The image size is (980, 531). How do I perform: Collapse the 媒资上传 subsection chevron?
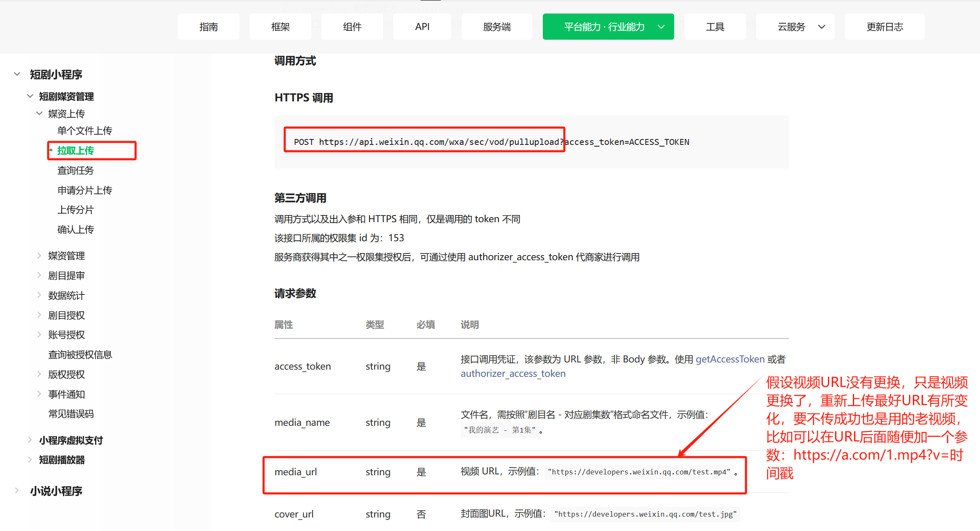39,113
